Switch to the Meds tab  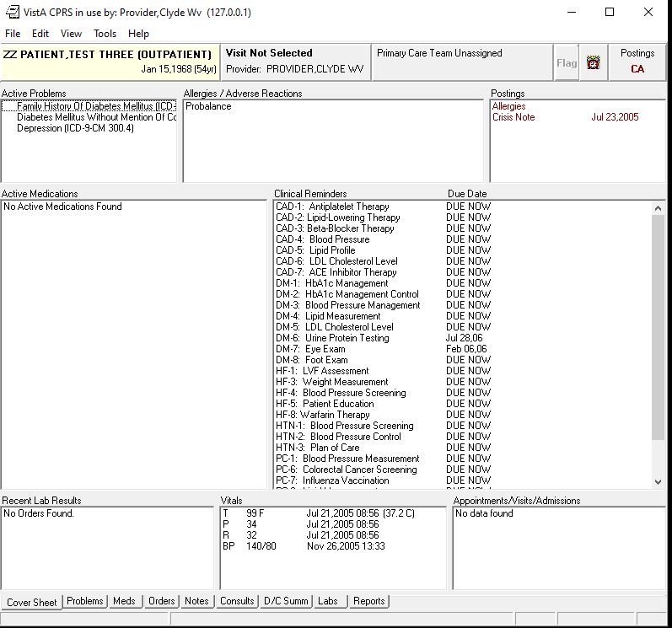pos(124,602)
